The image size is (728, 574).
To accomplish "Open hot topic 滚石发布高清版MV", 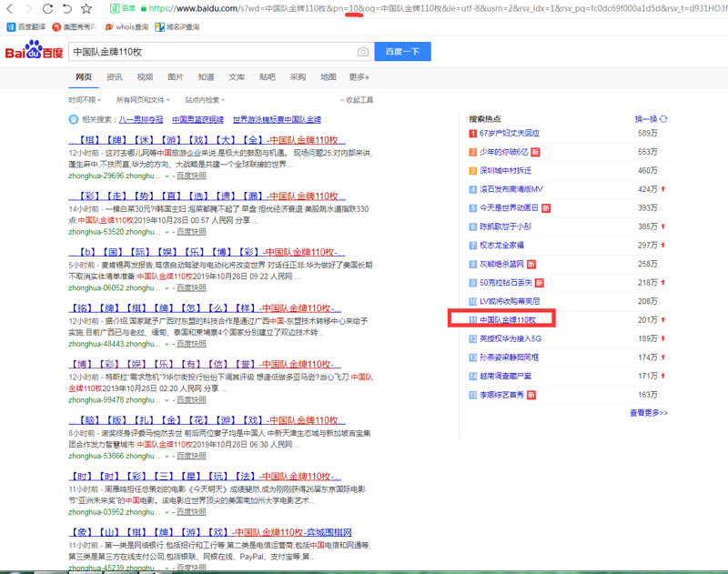I will click(511, 189).
